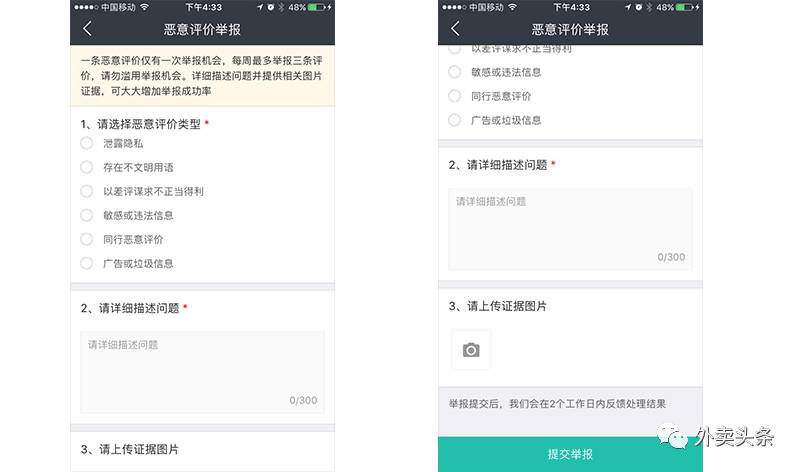Screen dimensions: 800x472
Task: Tap the yellow notice banner about report limits
Action: pyautogui.click(x=203, y=76)
